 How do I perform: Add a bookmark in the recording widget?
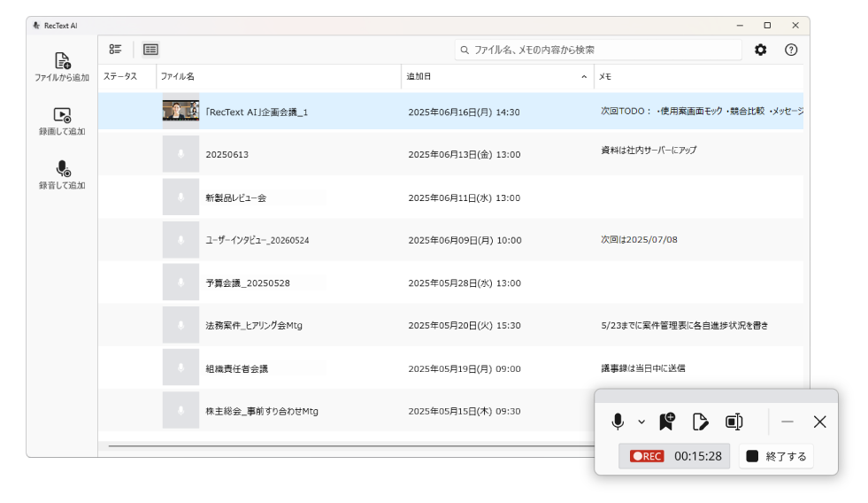pos(666,422)
